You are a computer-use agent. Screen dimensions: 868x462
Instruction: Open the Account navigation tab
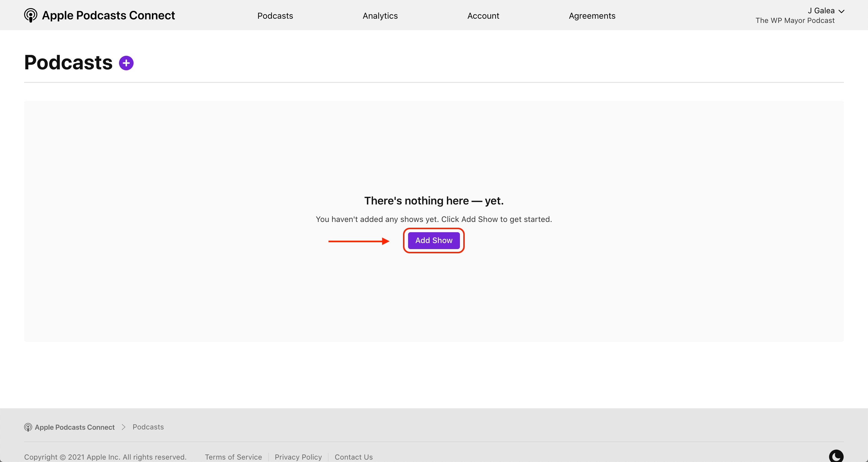(483, 16)
